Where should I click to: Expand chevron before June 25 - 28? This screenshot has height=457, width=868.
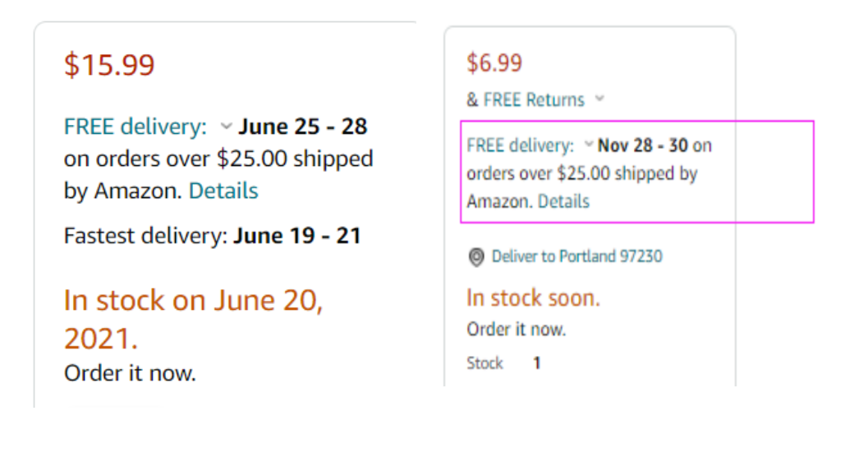point(226,127)
